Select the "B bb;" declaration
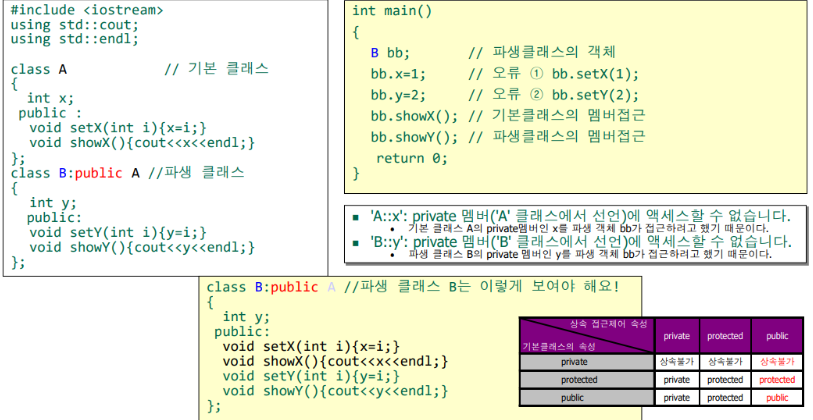 [390, 53]
